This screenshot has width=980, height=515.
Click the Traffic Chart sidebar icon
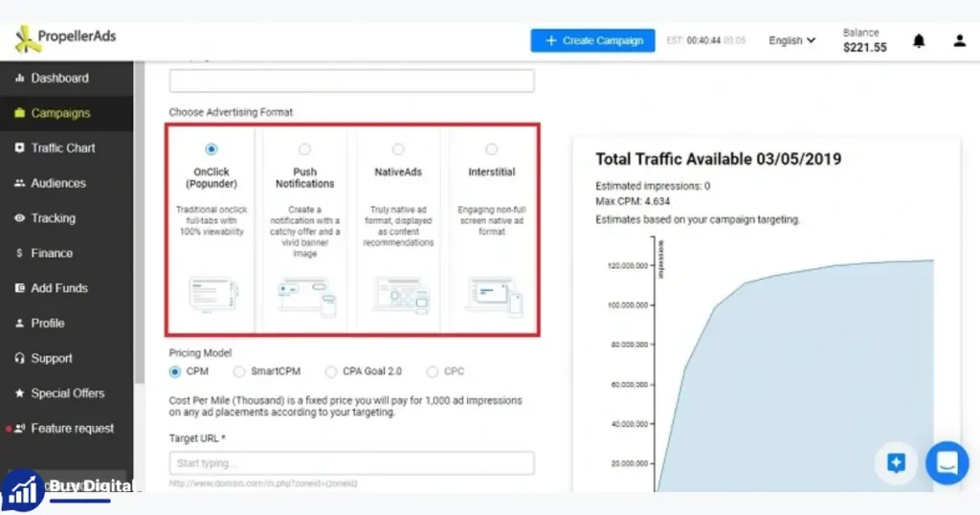click(x=19, y=148)
